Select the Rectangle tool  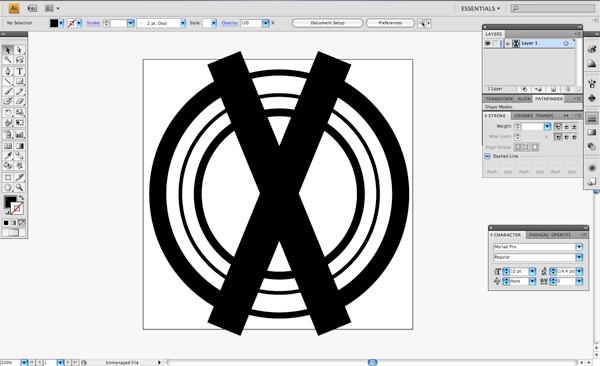(20, 81)
